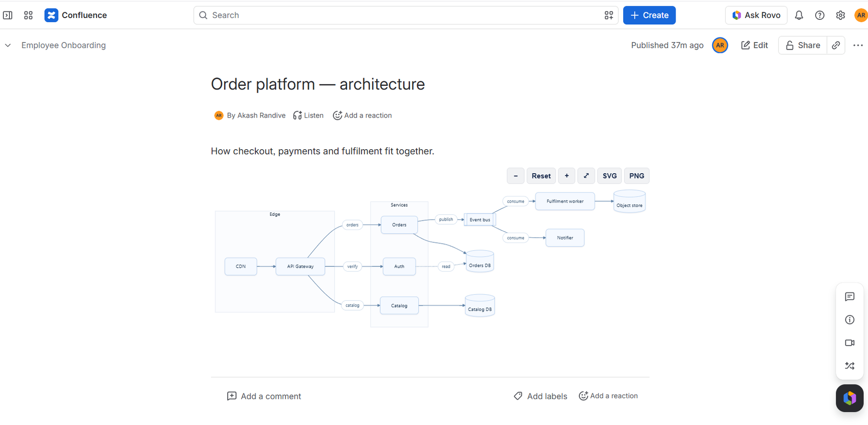Open the AR profile avatar in the top bar

[861, 15]
